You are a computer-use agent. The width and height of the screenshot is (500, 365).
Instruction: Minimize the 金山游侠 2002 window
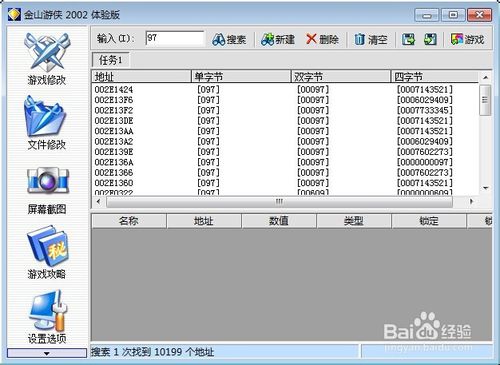click(427, 15)
